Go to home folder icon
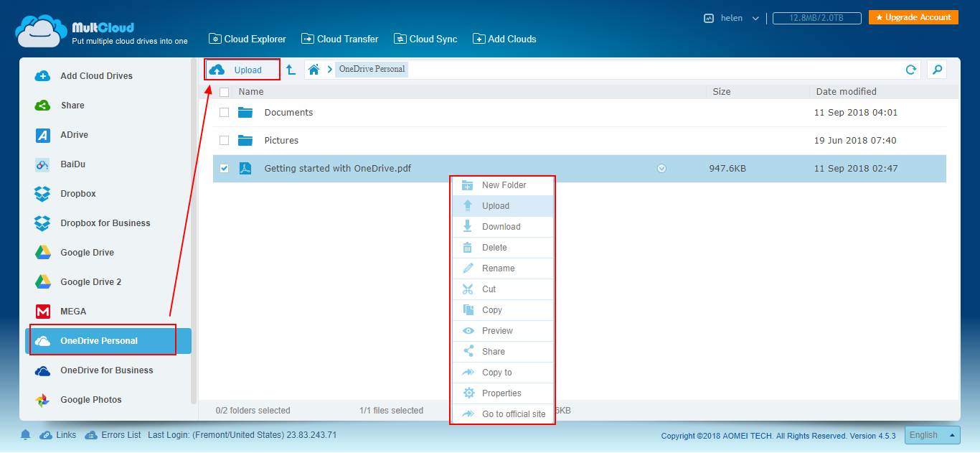This screenshot has width=980, height=453. [x=314, y=70]
